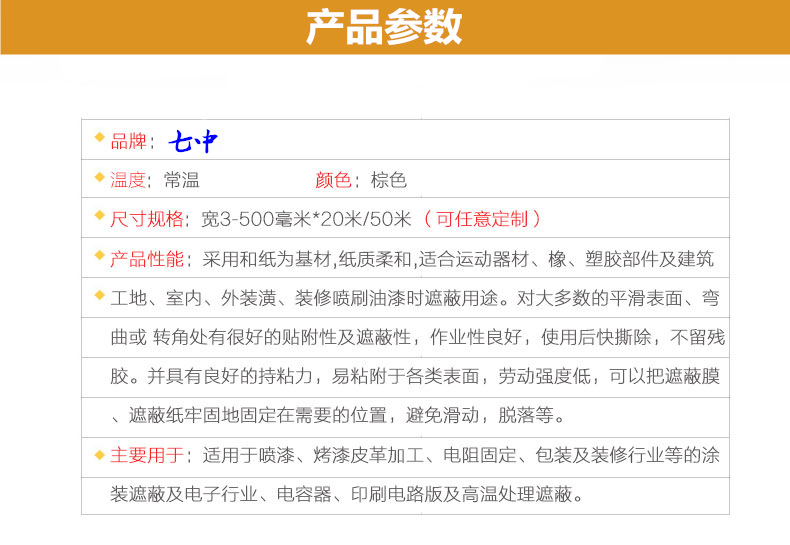Click the line starting 装遮蔽及电子行业

click(347, 494)
